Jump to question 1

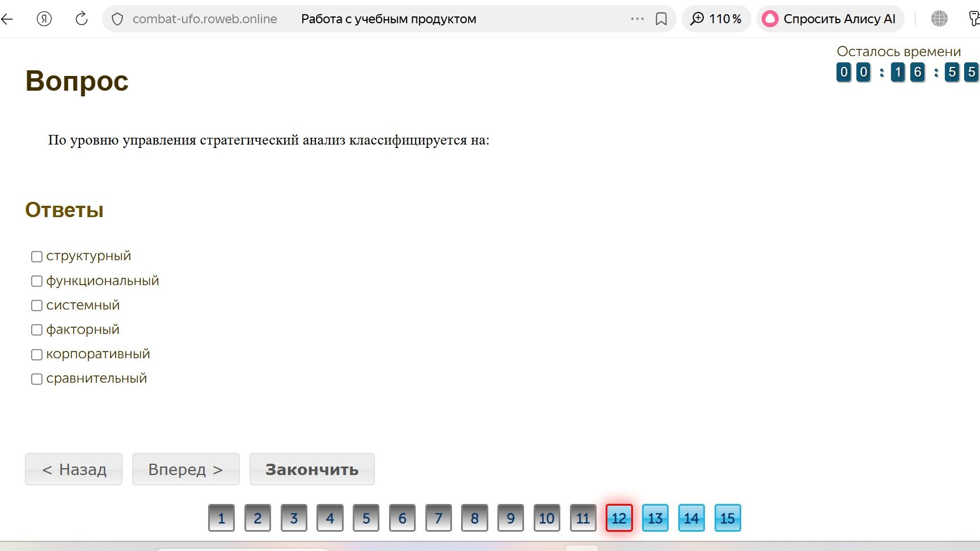221,518
